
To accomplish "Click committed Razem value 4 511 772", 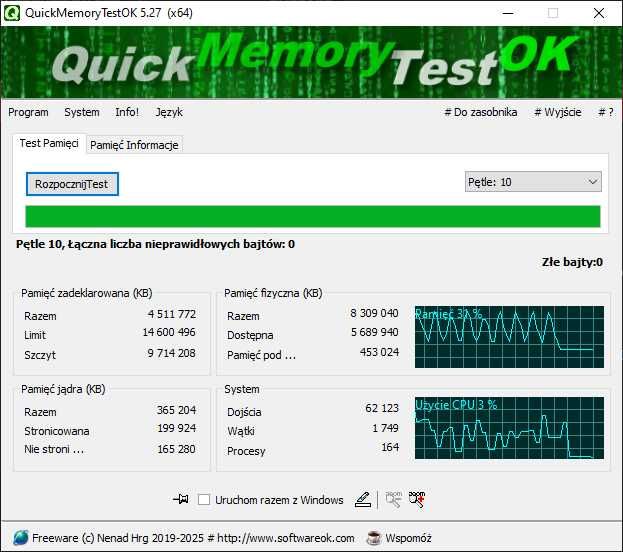I will click(172, 314).
